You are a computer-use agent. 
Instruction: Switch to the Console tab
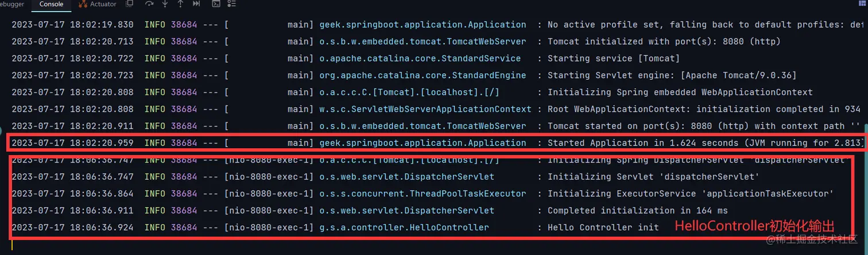(51, 4)
